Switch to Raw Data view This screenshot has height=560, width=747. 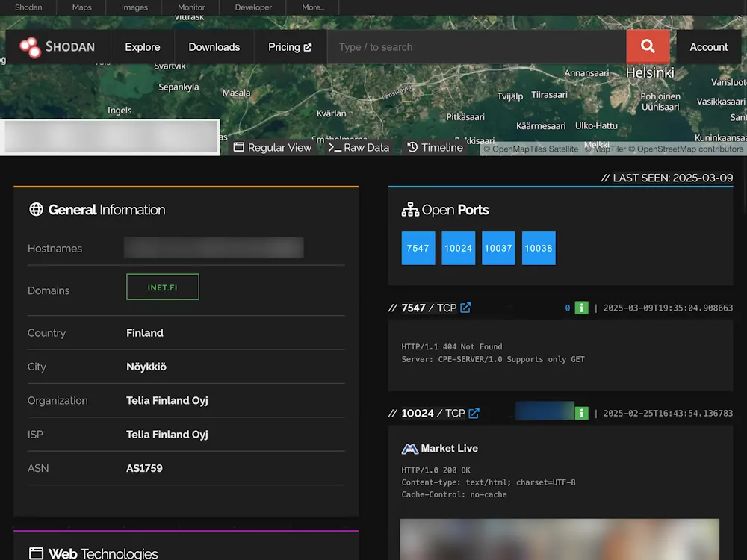(x=359, y=148)
